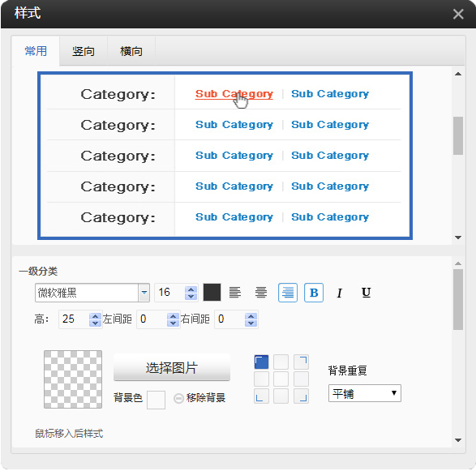Toggle italic formatting button
Viewport: 476px width, 471px height.
pyautogui.click(x=340, y=293)
